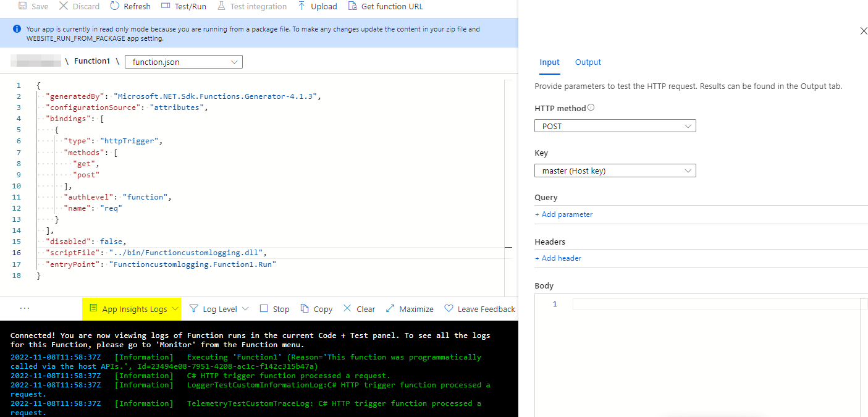Click the "generatedBy" key in code
This screenshot has width=868, height=417.
pos(75,96)
